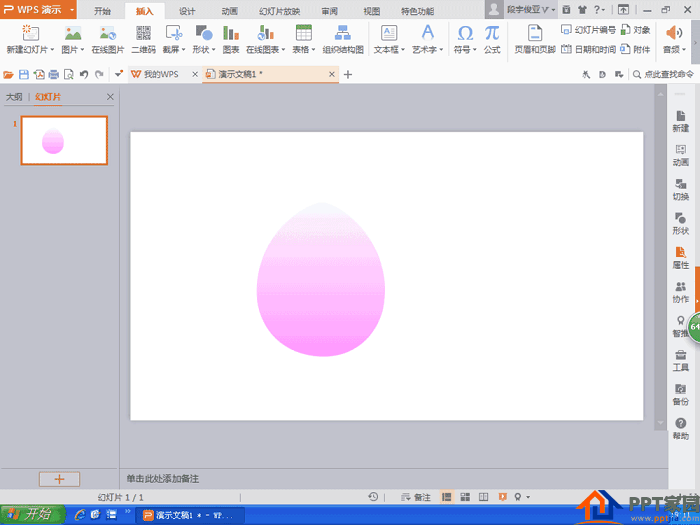This screenshot has height=525, width=700.
Task: Open the Transition (切换) sidebar panel
Action: tap(680, 190)
